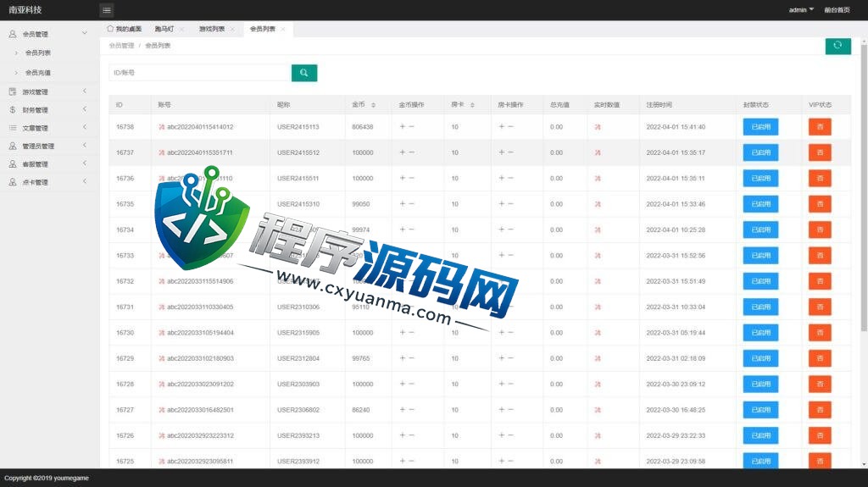Click minus in 金币操作 for row 16738
The image size is (868, 487).
coord(411,127)
